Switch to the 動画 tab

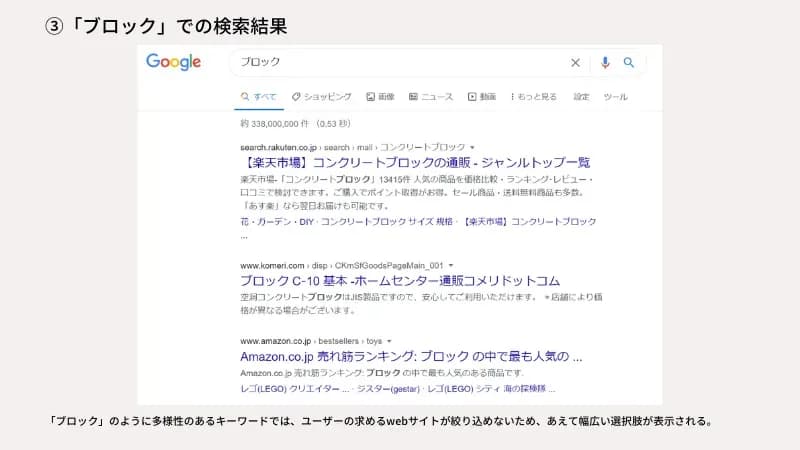tap(482, 96)
